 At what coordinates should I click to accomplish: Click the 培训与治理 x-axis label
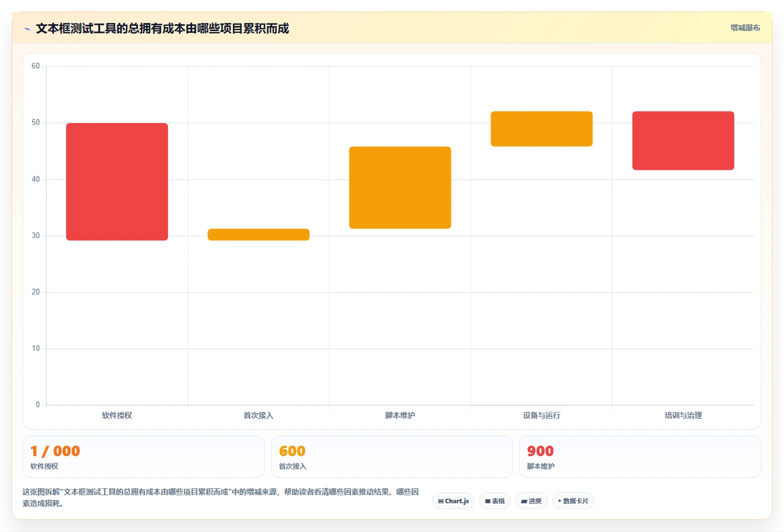pyautogui.click(x=683, y=415)
